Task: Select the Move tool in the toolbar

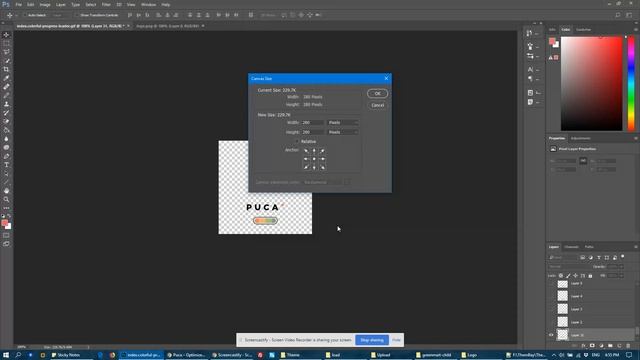Action: coord(6,35)
